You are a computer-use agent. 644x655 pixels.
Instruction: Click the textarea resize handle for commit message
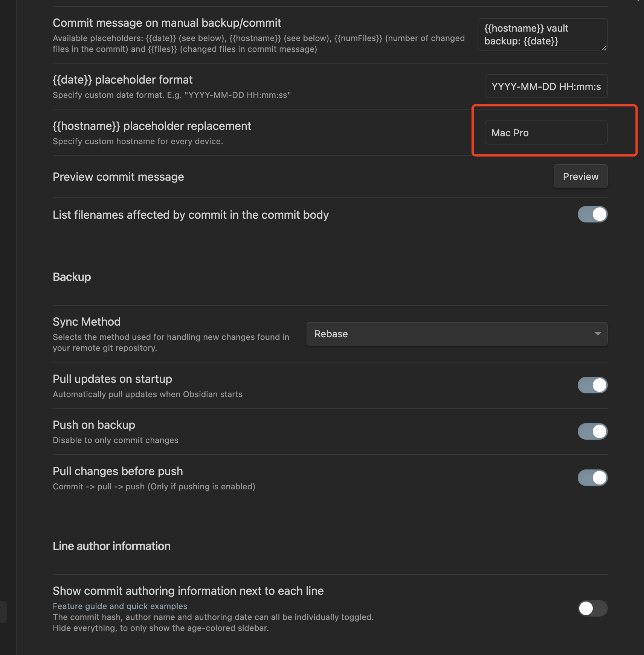click(x=604, y=47)
